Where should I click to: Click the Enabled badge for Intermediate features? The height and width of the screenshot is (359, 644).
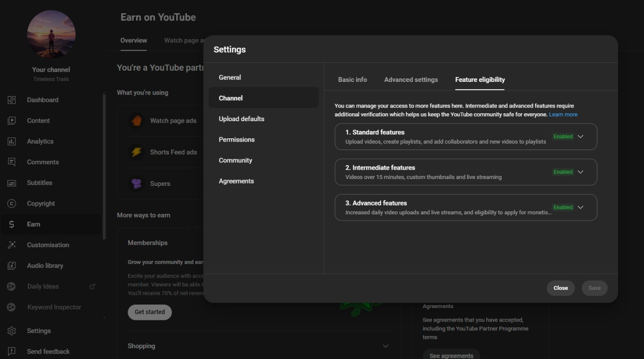coord(563,172)
